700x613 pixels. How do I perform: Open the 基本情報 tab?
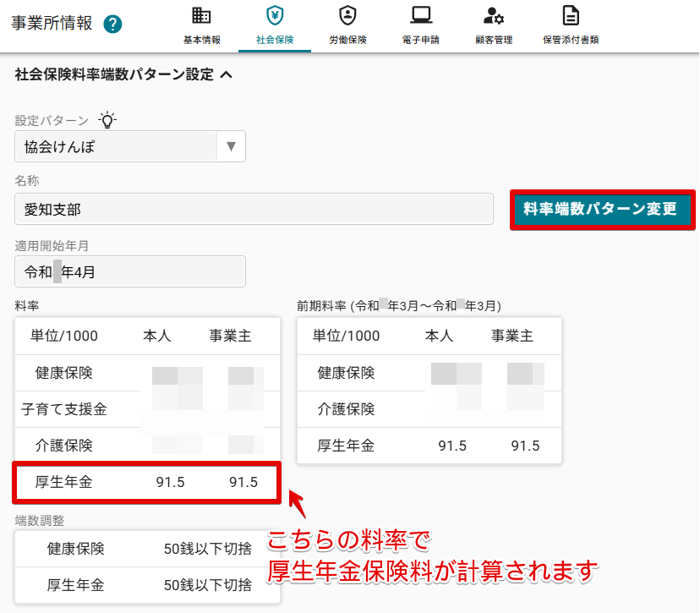pyautogui.click(x=202, y=26)
